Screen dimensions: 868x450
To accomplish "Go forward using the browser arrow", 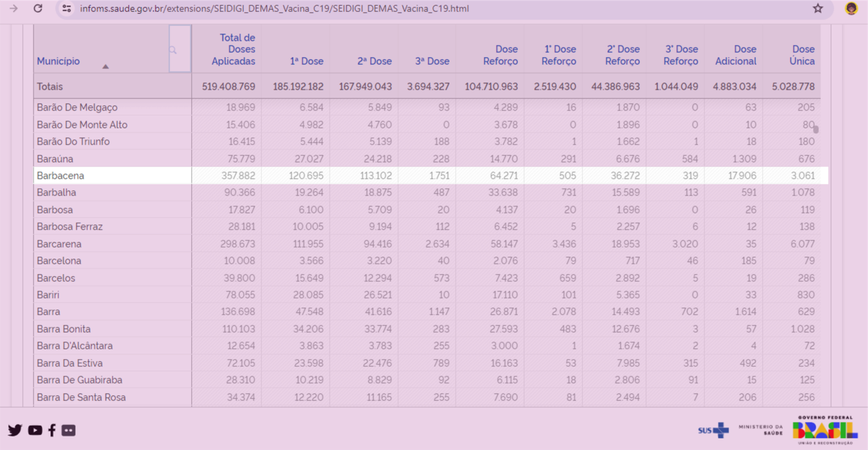I will point(14,9).
